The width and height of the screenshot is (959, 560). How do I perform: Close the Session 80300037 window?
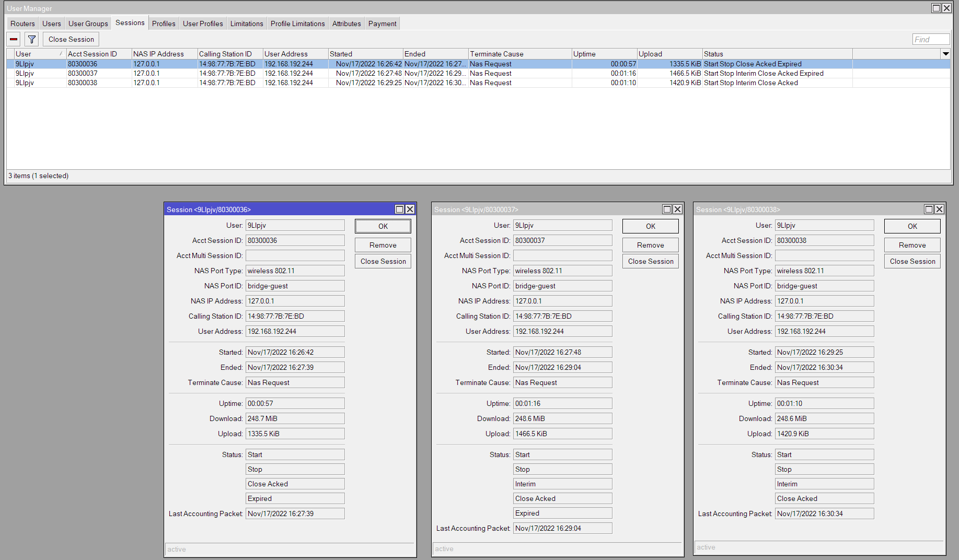(678, 209)
